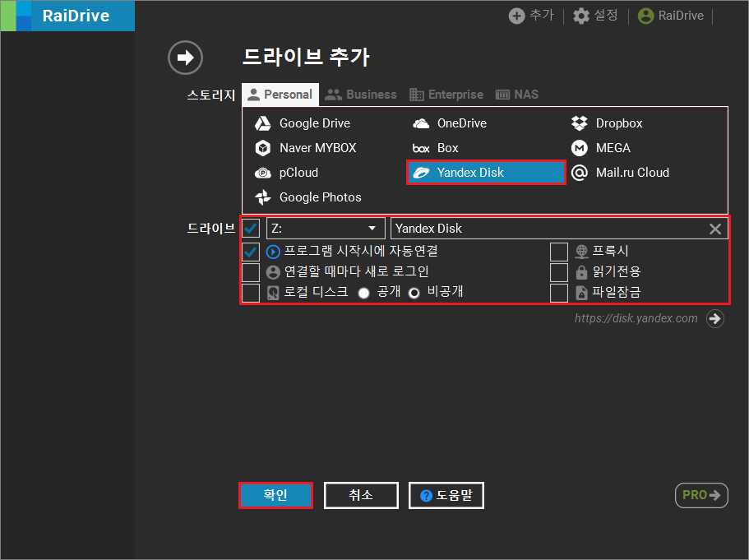749x560 pixels.
Task: Click the blue question mark help icon
Action: (x=426, y=496)
